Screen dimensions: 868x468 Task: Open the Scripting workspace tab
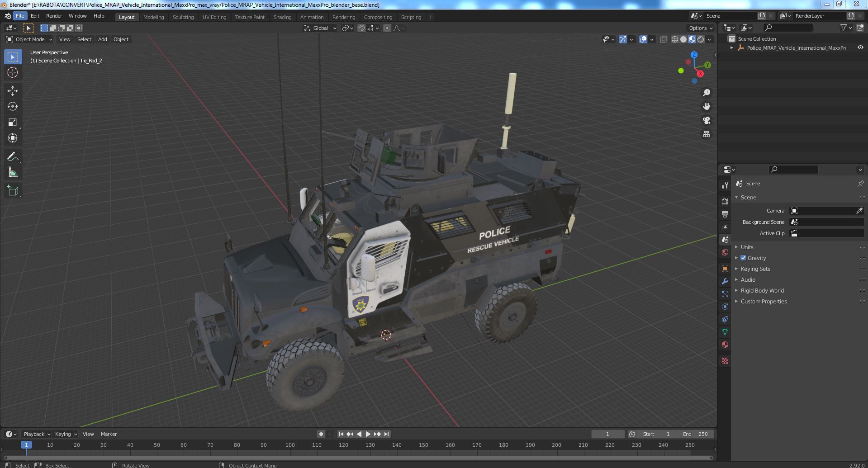point(411,17)
